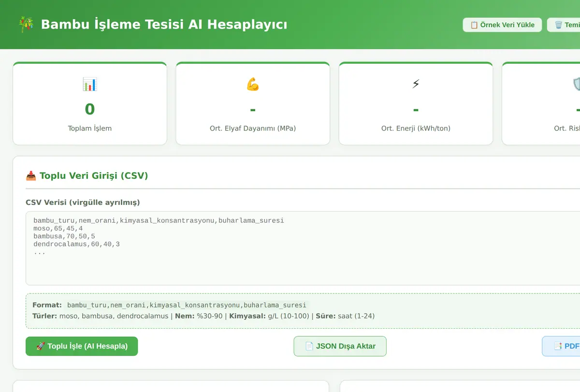The height and width of the screenshot is (392, 580).
Task: Load sample data with Örnek Veri Yükle
Action: 502,25
